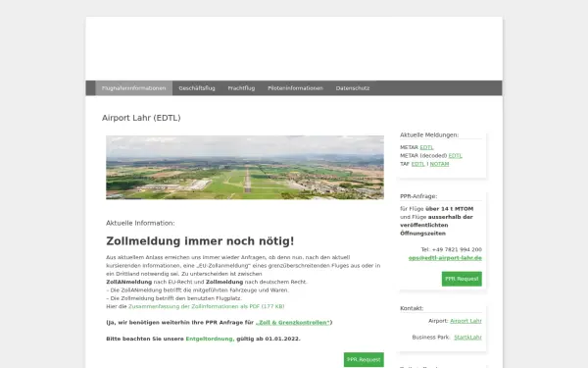Screen dimensions: 588x368
Task: Open the Piloteninformationen menu item
Action: point(295,88)
